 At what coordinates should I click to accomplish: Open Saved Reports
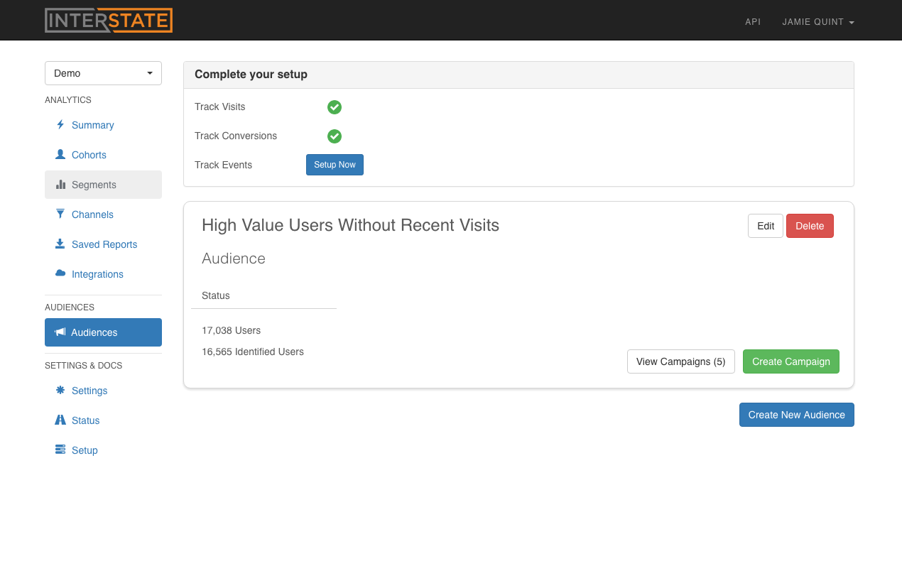tap(103, 244)
